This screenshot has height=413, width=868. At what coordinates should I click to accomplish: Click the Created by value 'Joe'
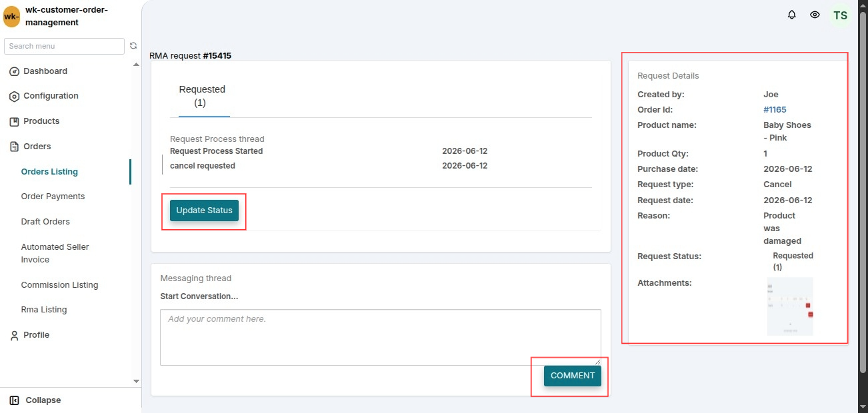[x=771, y=95]
